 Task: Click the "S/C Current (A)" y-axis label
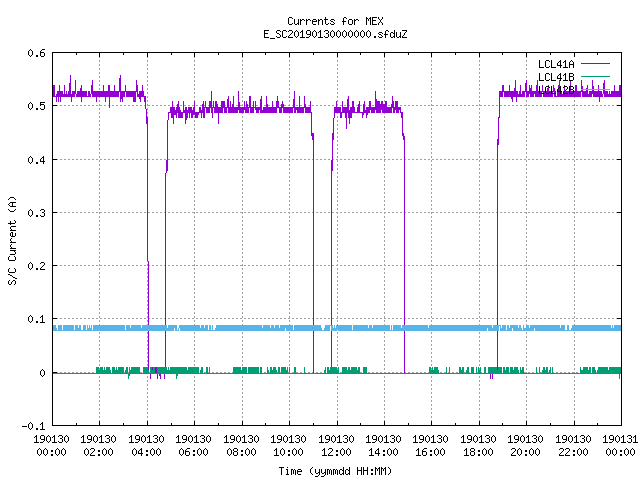(12, 241)
